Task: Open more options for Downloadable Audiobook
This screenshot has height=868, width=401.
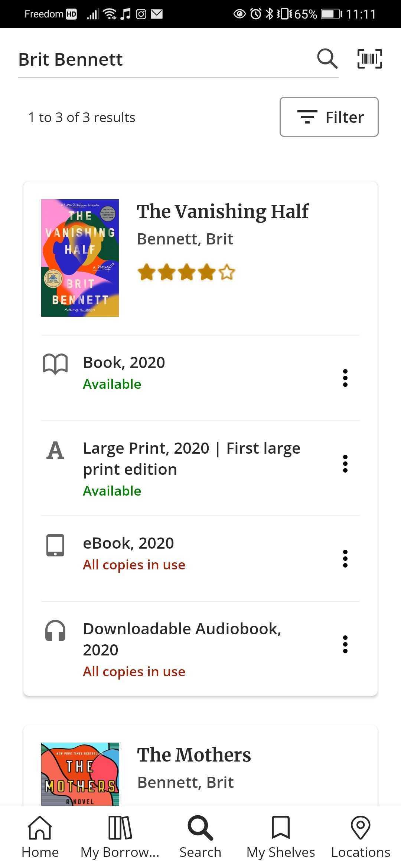Action: [345, 644]
